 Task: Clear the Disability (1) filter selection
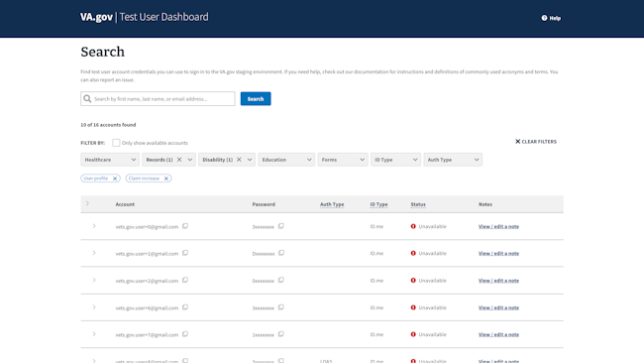pyautogui.click(x=239, y=160)
